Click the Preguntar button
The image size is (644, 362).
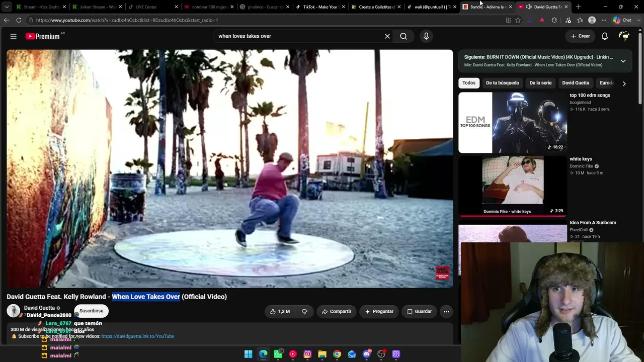[x=379, y=312]
